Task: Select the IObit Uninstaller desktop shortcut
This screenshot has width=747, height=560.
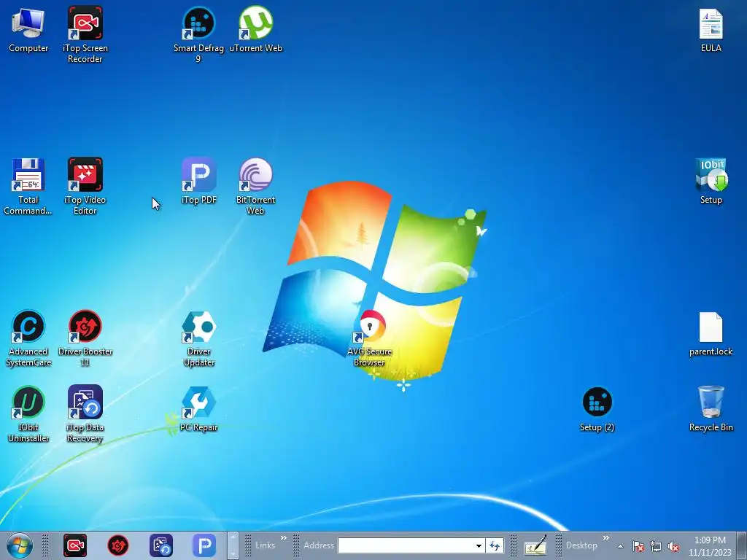Action: coord(28,414)
